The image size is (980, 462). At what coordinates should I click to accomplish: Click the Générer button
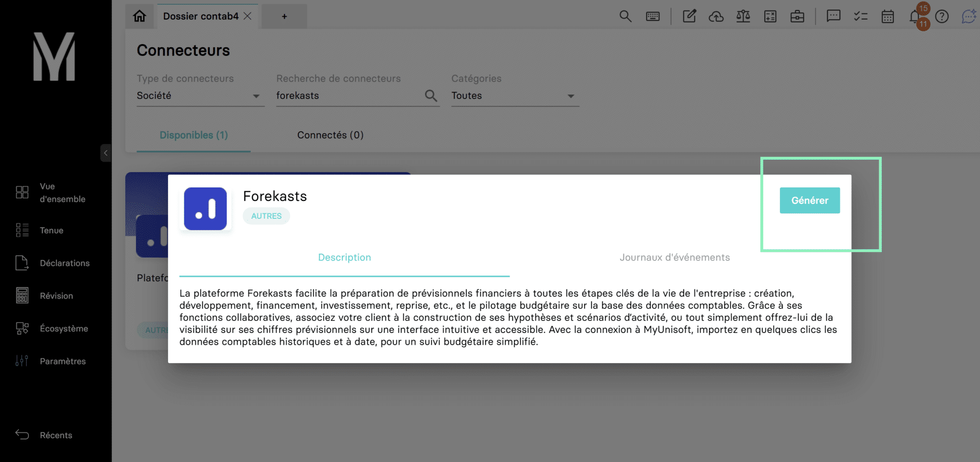point(810,200)
